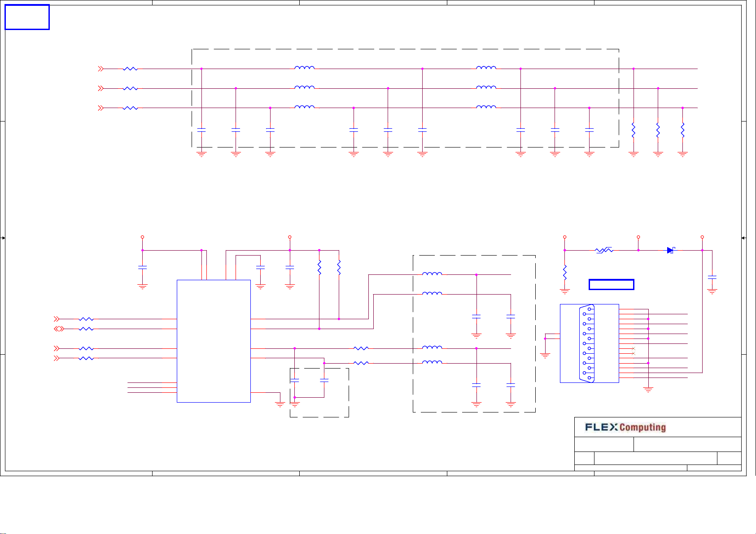Image resolution: width=756 pixels, height=534 pixels.
Task: Click the Schottky diode symbol
Action: click(671, 250)
